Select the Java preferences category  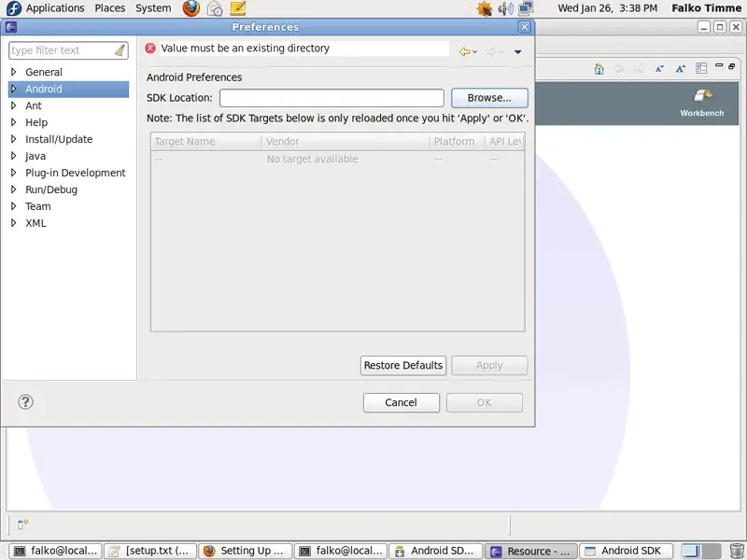pos(35,156)
